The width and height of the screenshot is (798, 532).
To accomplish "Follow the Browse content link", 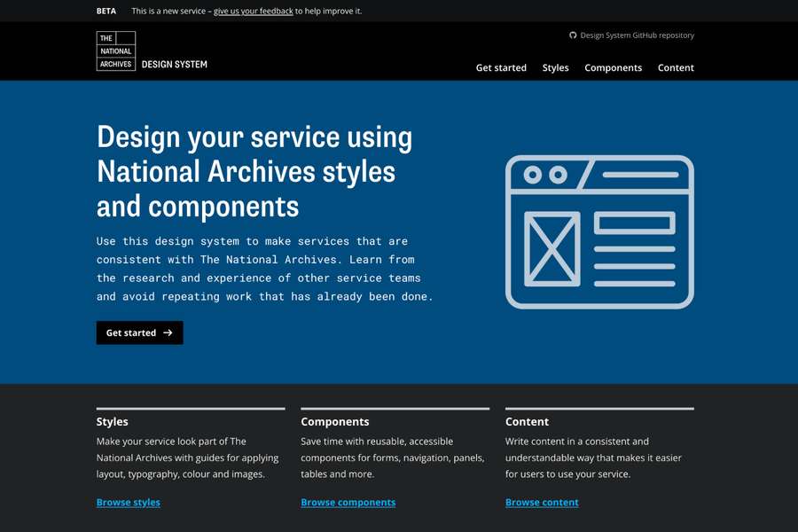I will click(542, 503).
